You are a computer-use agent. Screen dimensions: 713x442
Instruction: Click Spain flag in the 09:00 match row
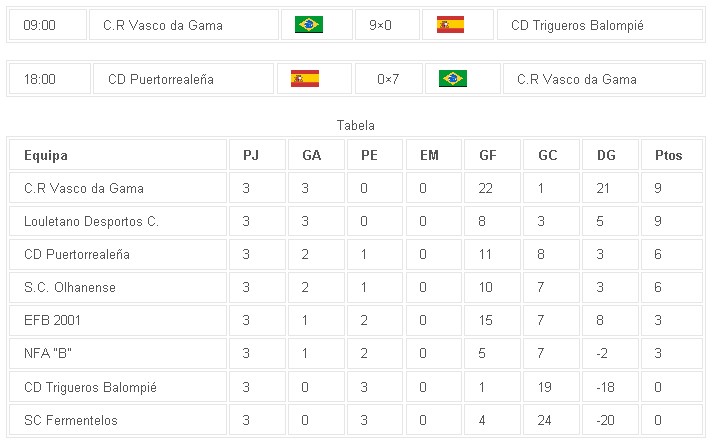coord(450,25)
